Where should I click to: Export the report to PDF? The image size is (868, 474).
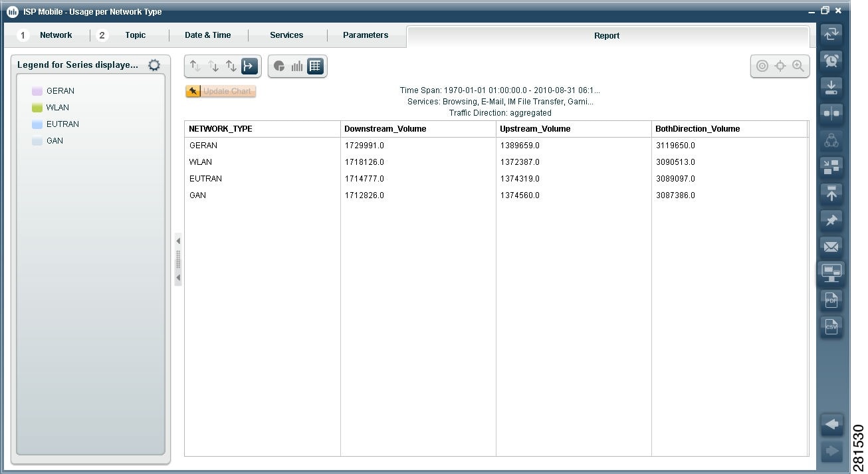831,300
